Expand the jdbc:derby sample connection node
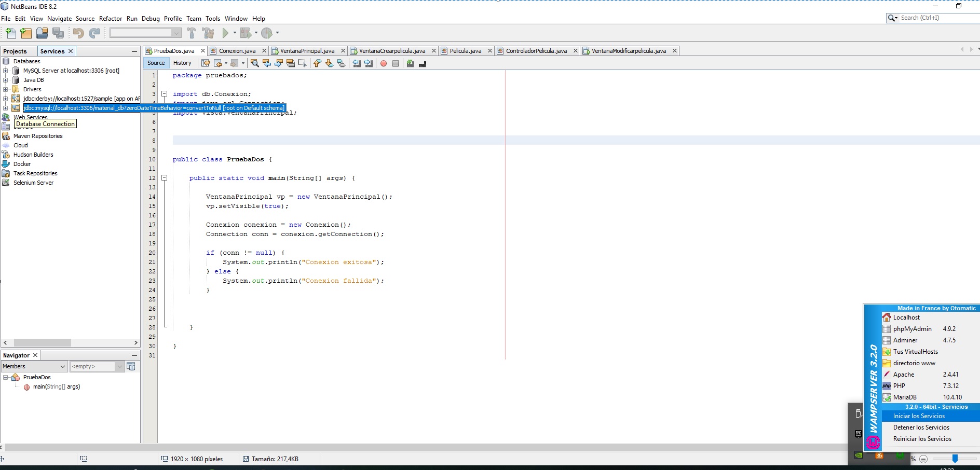 click(x=6, y=99)
